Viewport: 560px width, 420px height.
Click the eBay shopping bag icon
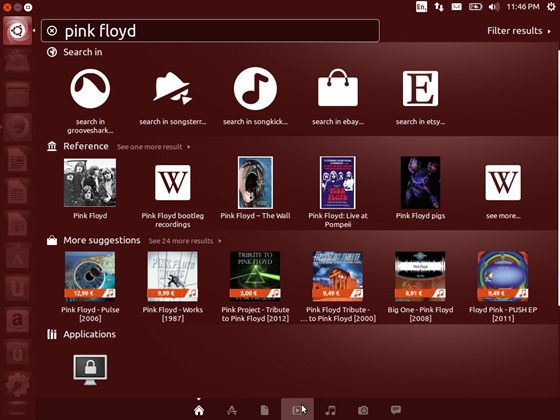338,88
